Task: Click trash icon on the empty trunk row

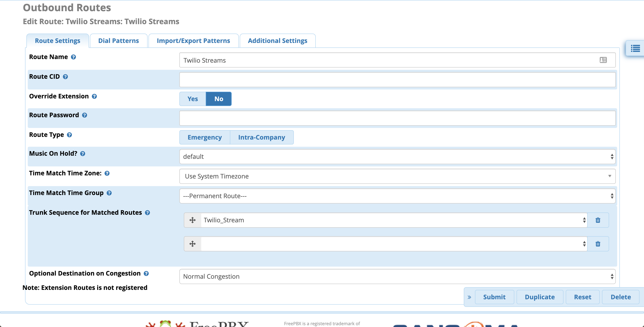Action: 598,244
